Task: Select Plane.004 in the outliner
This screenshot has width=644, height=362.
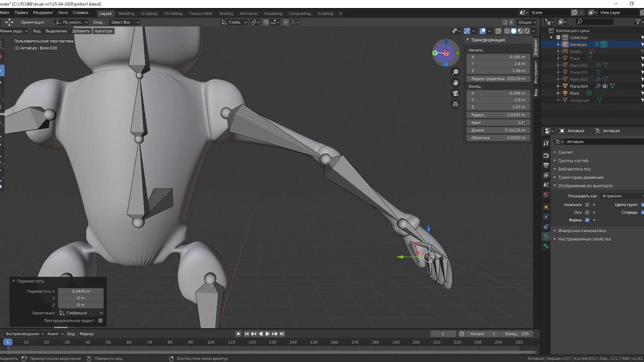Action: 579,86
